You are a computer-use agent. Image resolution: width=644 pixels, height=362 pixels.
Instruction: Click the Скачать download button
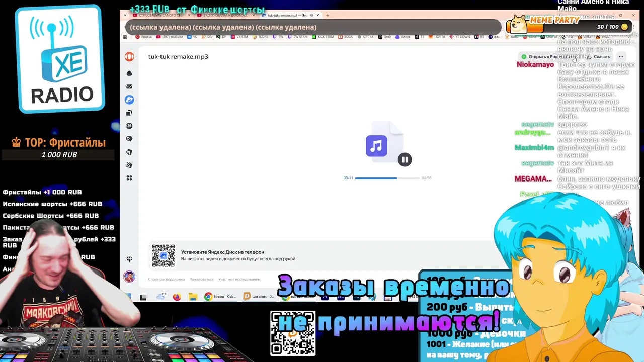(x=599, y=57)
